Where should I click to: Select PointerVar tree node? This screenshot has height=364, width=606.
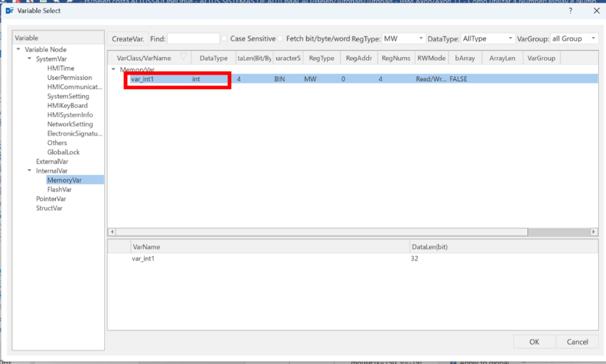click(51, 198)
